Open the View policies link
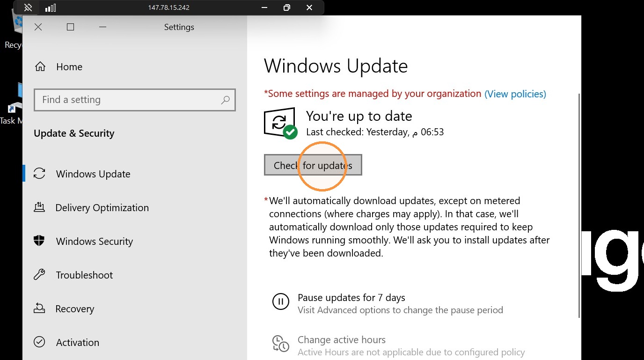The width and height of the screenshot is (644, 360). (515, 94)
